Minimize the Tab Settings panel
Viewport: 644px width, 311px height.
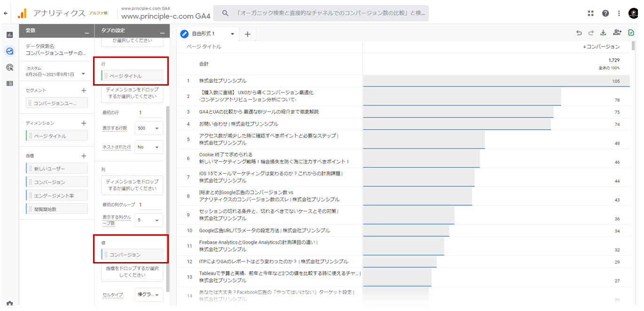(162, 32)
